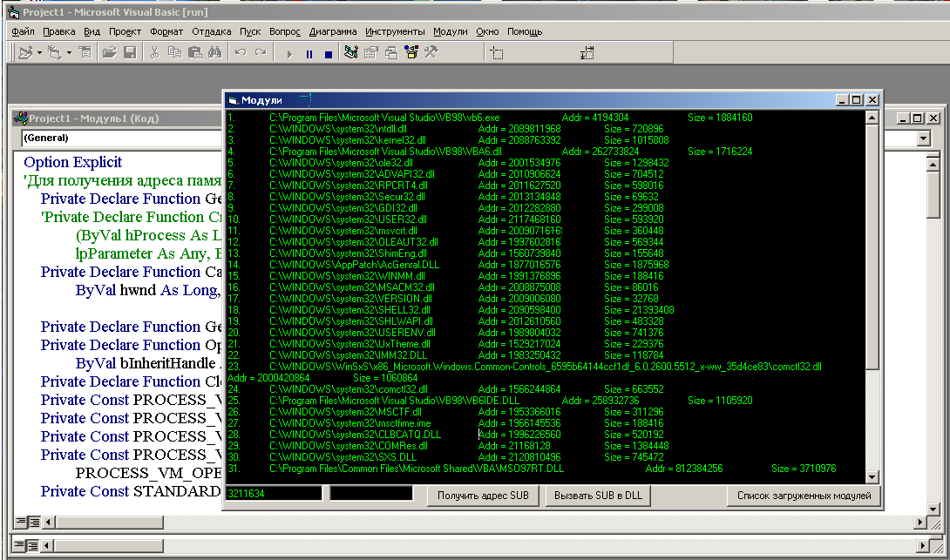Click the MSO97RT.DLL row in module list
Viewport: 950px width, 560px height.
[532, 469]
